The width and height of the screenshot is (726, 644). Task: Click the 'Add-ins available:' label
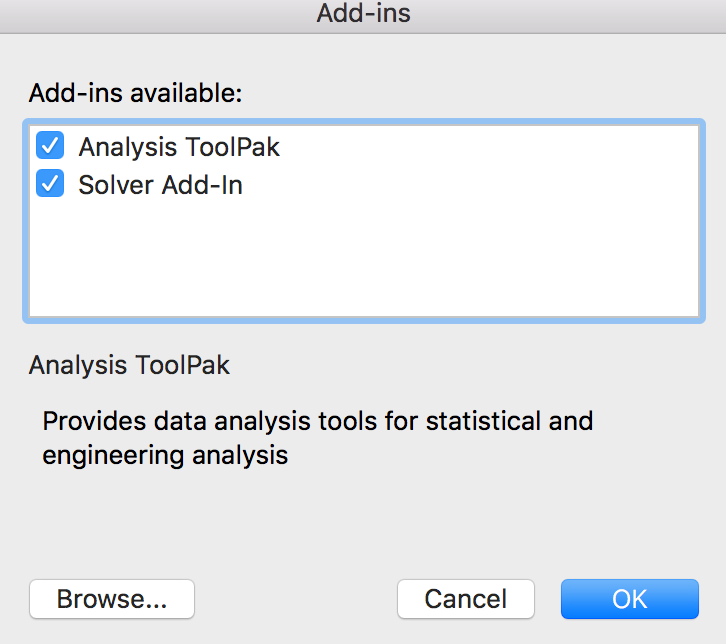click(x=136, y=93)
